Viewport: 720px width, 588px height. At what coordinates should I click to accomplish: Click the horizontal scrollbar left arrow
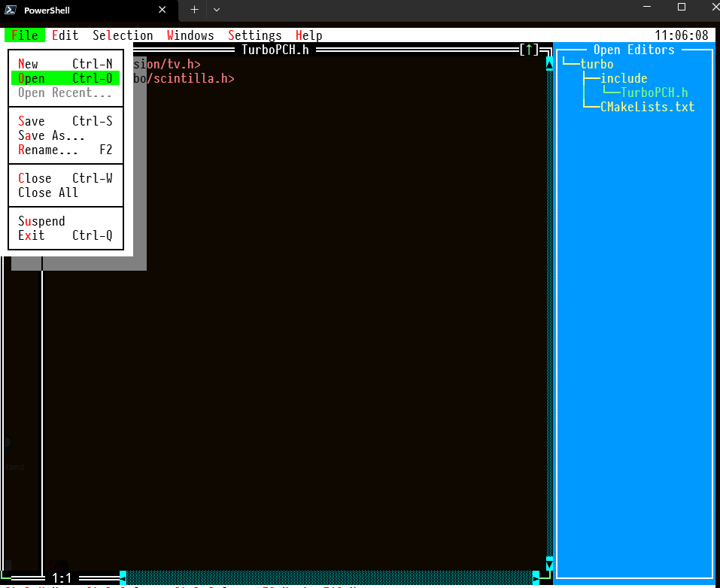click(123, 577)
